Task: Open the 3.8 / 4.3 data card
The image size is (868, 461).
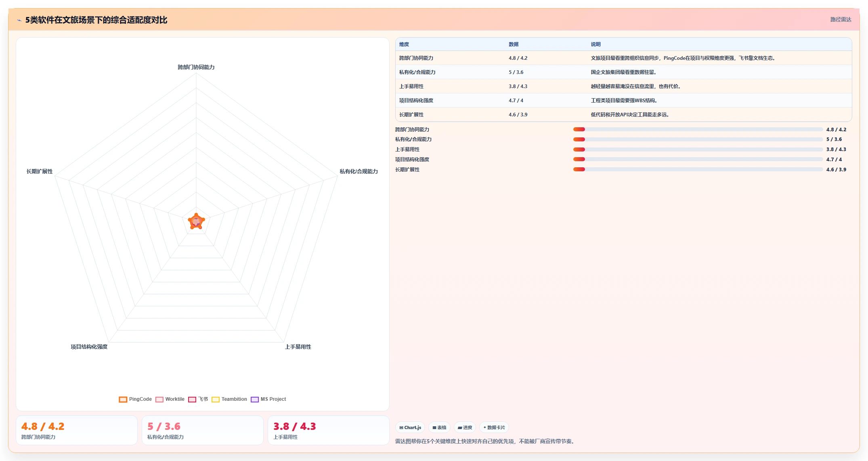Action: coord(329,430)
